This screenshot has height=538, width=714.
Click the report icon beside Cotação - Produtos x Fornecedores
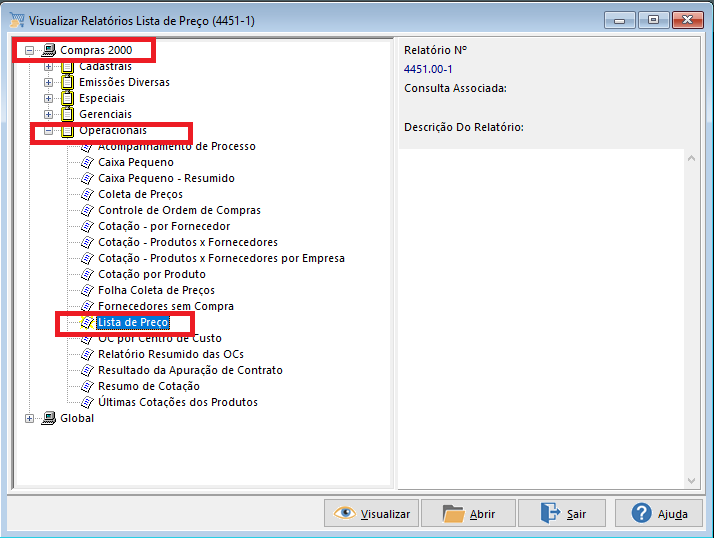87,242
